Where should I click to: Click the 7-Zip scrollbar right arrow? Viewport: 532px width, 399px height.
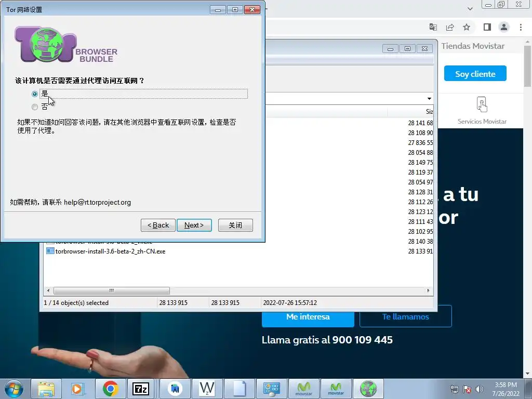point(428,291)
